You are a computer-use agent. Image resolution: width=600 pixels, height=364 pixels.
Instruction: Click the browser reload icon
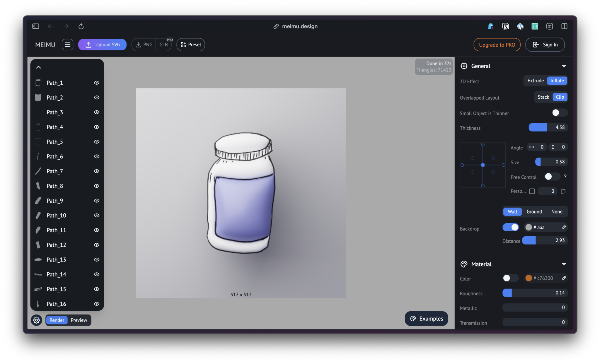(81, 26)
